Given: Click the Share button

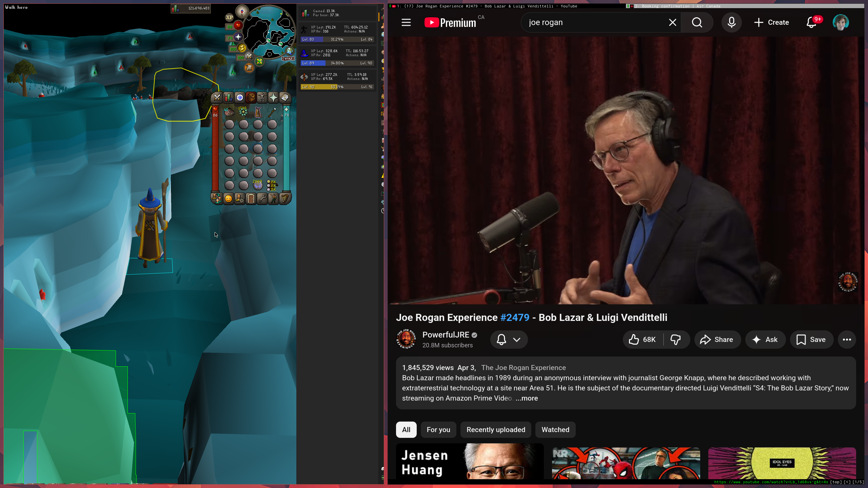Looking at the screenshot, I should [x=717, y=340].
